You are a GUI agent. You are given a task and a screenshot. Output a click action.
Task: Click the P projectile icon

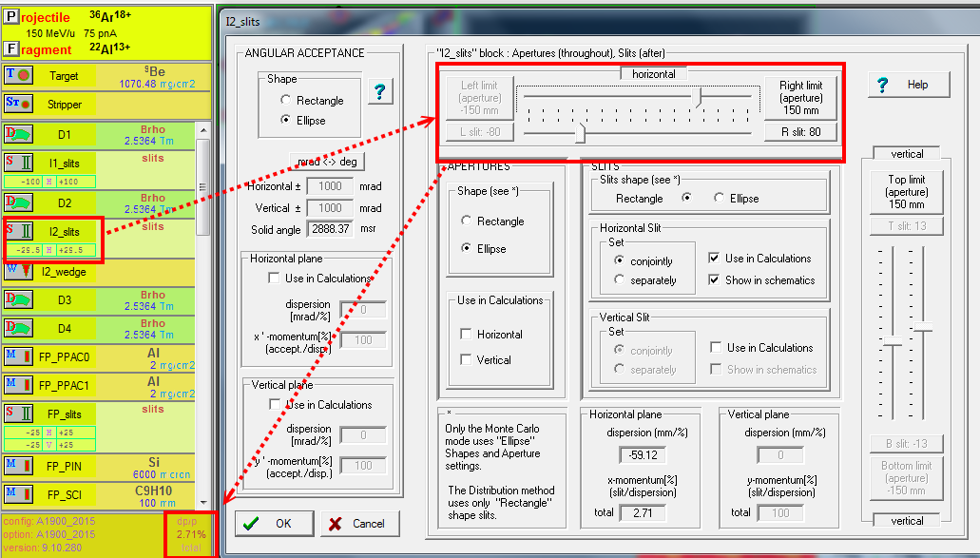click(11, 17)
